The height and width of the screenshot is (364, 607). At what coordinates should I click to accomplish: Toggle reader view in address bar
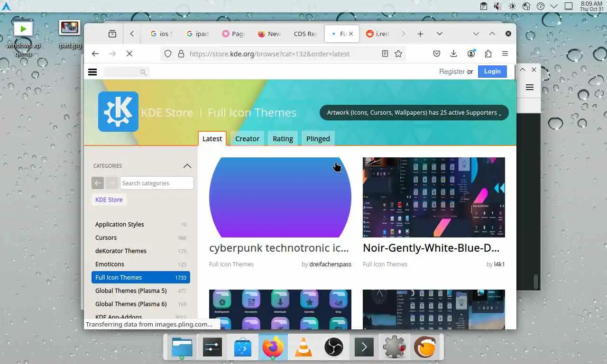385,54
